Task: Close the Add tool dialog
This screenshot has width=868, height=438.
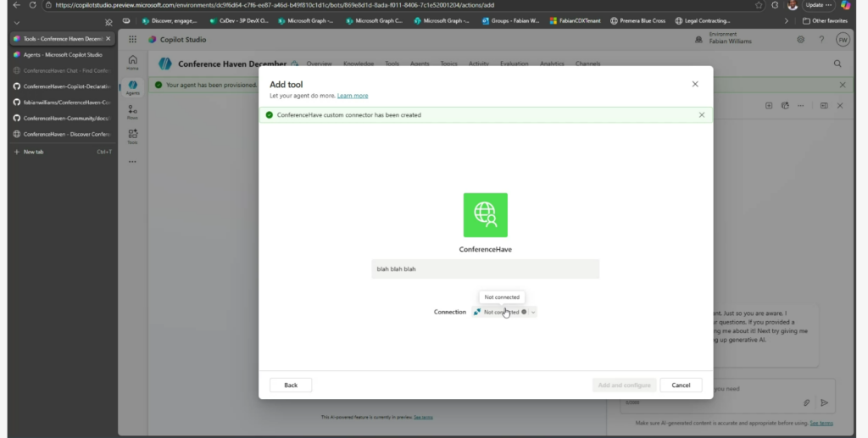Action: (x=695, y=84)
